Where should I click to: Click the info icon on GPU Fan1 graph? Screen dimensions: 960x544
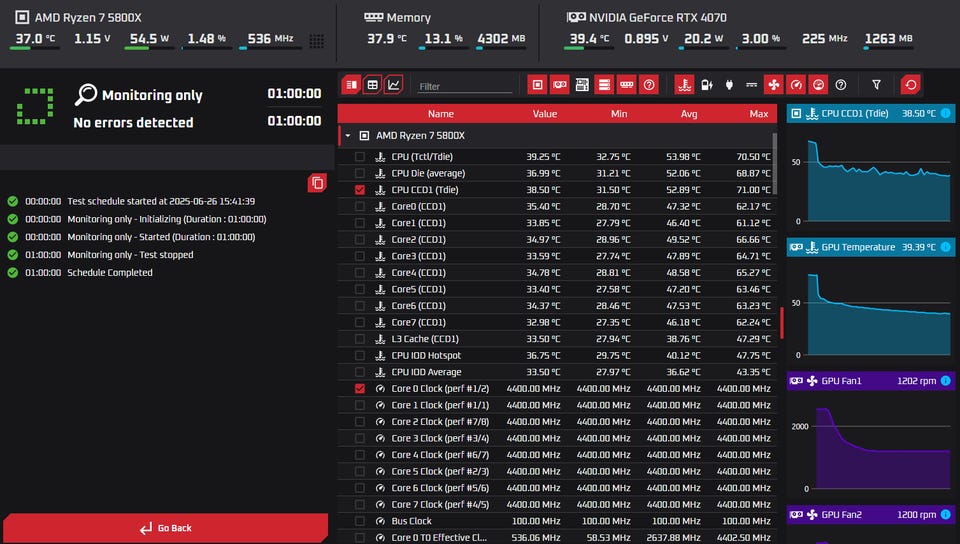pos(945,381)
